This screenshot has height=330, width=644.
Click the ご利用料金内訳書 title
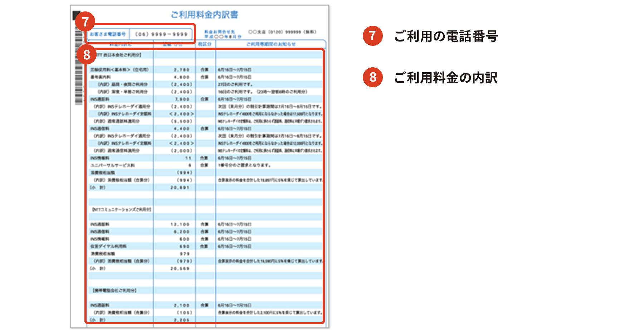204,15
